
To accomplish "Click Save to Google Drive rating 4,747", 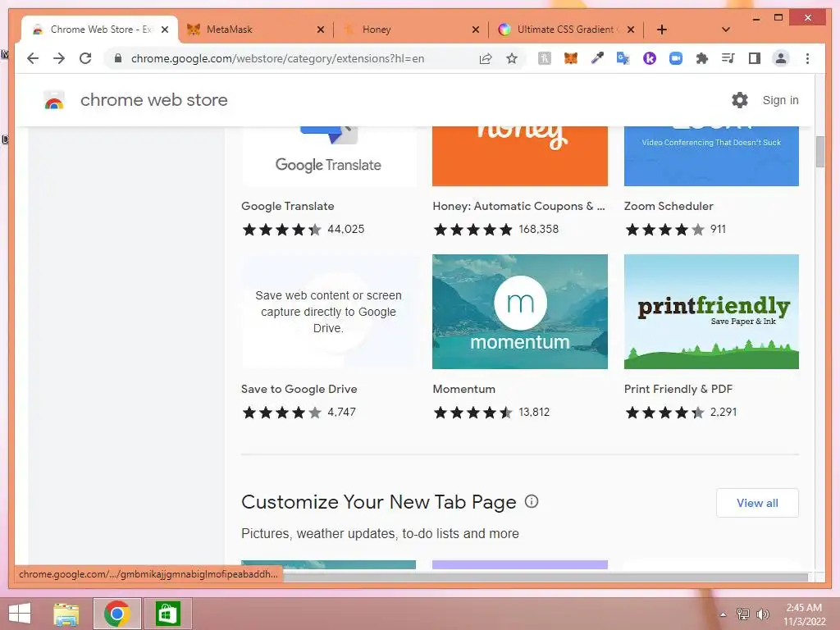I will click(x=341, y=412).
